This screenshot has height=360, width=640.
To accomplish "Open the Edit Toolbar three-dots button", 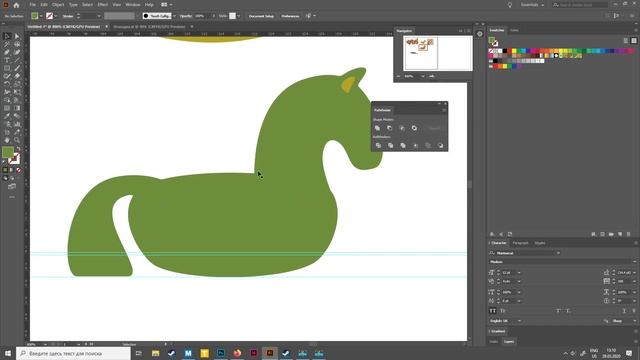I will (12, 197).
